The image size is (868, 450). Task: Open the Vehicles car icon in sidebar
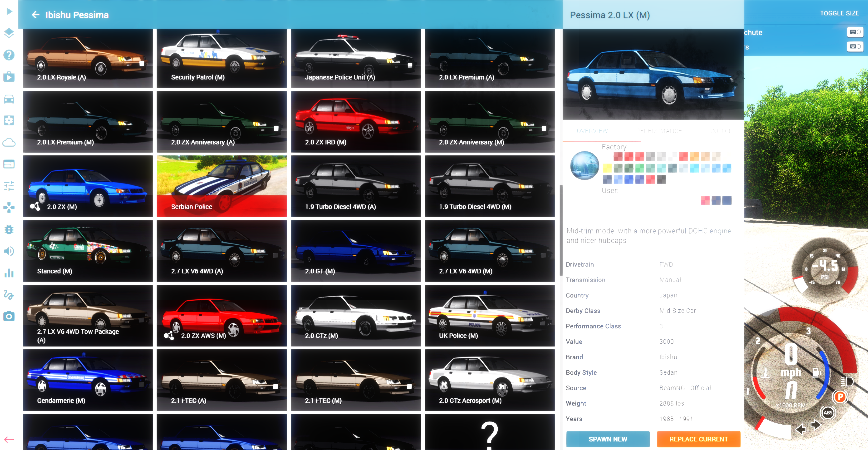coord(9,99)
